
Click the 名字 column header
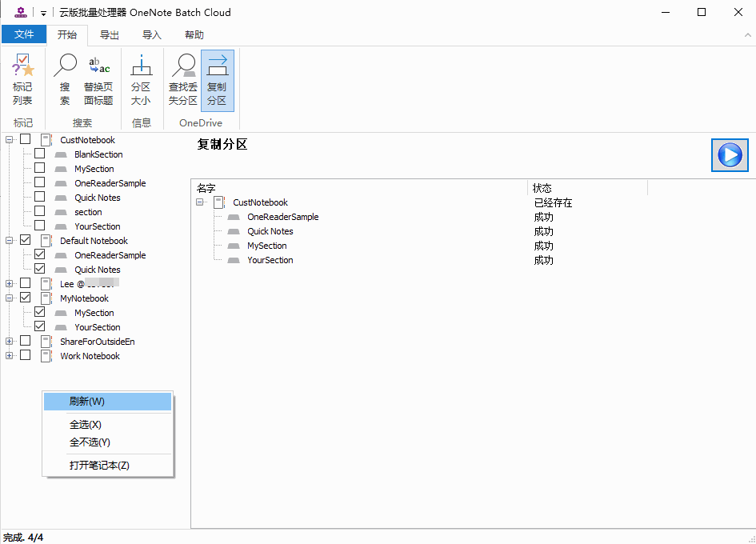pos(206,188)
